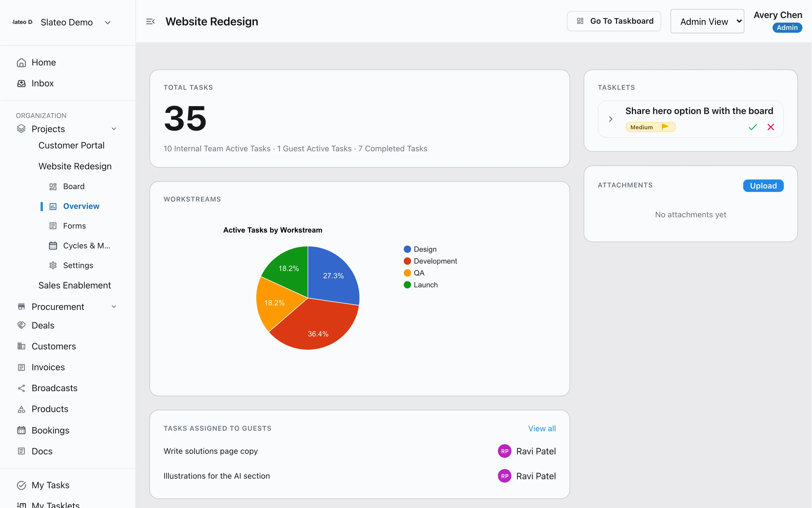Approve the tasklet with the green checkmark
The image size is (812, 508).
[x=753, y=127]
